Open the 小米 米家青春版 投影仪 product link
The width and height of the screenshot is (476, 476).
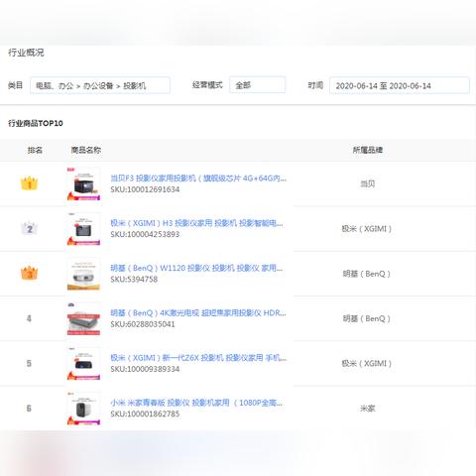point(196,403)
